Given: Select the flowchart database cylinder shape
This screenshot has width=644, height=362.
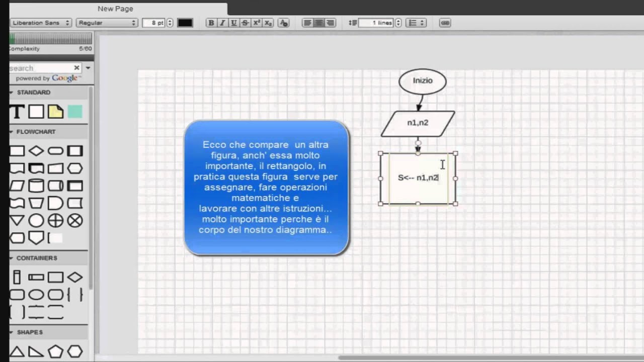Looking at the screenshot, I should tap(36, 186).
